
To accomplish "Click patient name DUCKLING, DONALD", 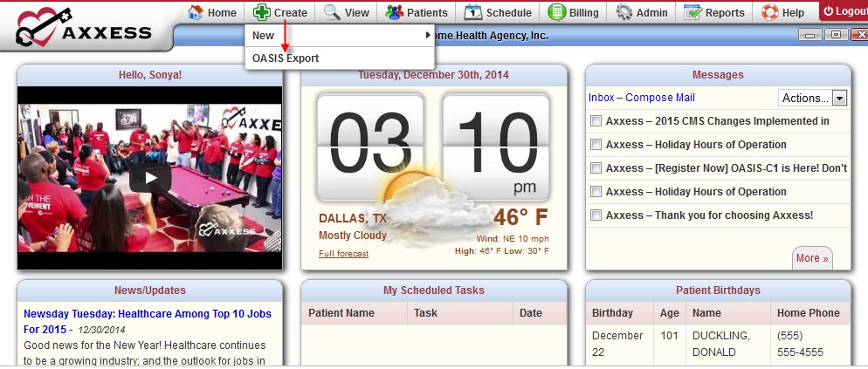I will (x=721, y=344).
